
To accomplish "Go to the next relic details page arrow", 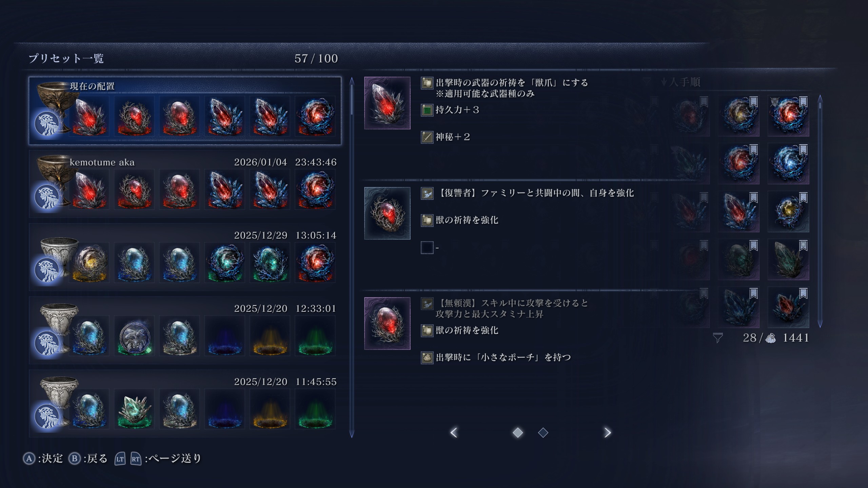I will (x=607, y=432).
